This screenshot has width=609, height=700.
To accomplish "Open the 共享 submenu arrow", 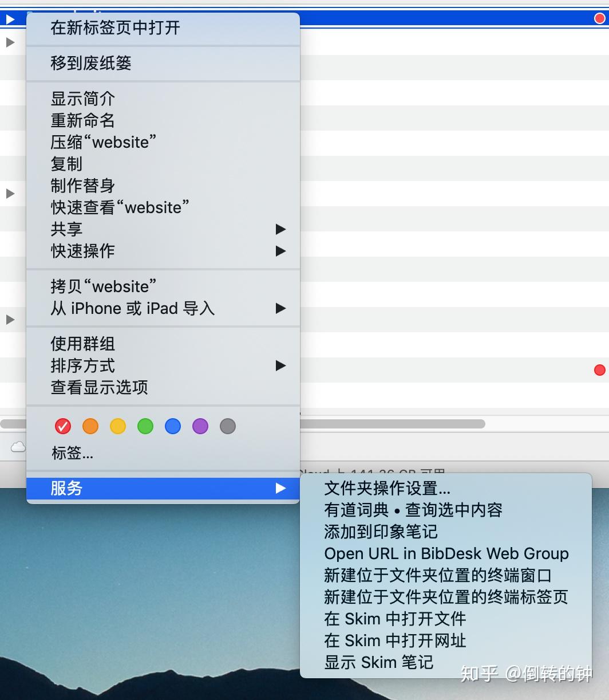I will pyautogui.click(x=280, y=229).
